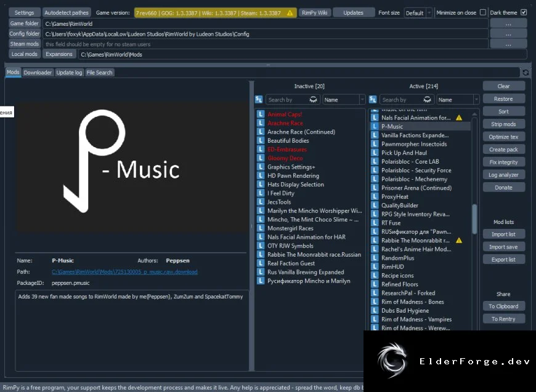Open the Settings button
The height and width of the screenshot is (392, 536).
(x=24, y=13)
